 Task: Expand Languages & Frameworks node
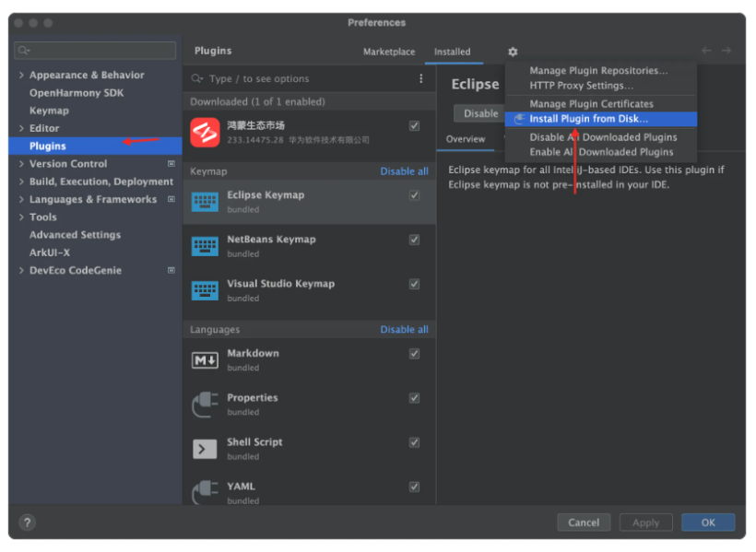(21, 199)
